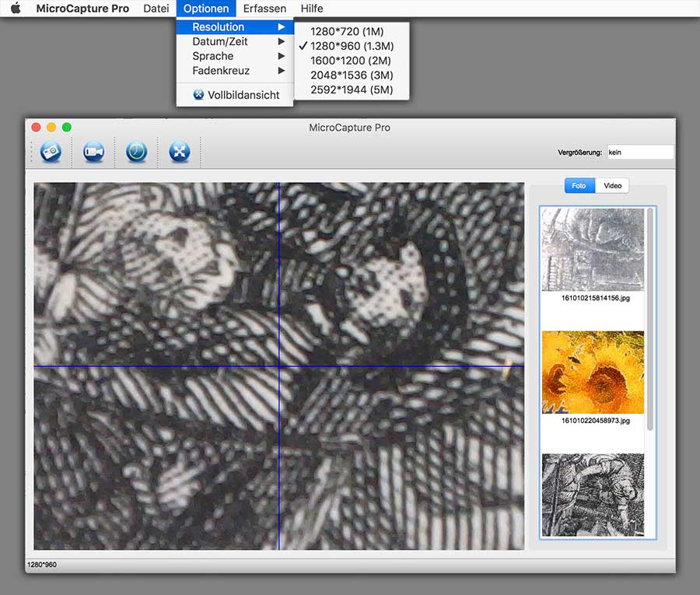Click the photo capture camera icon
The image size is (700, 595).
(51, 152)
